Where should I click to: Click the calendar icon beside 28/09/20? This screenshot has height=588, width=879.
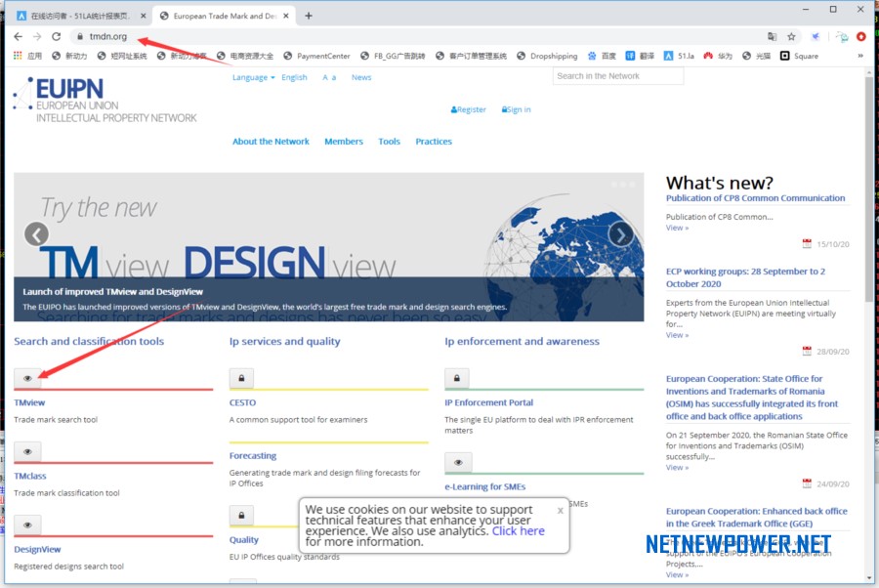[807, 351]
